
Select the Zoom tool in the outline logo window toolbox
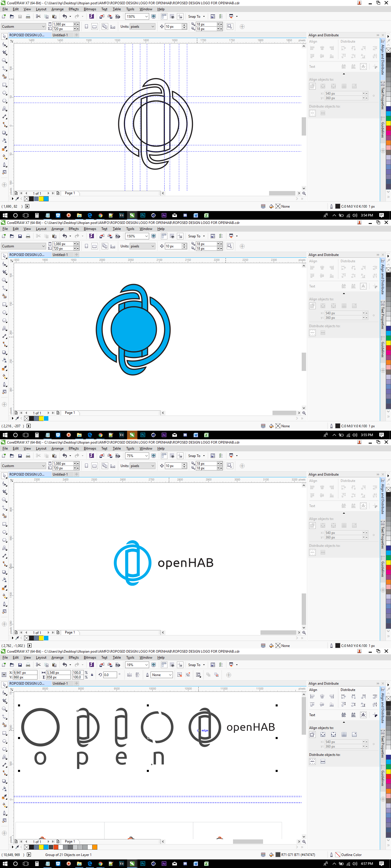click(4, 61)
